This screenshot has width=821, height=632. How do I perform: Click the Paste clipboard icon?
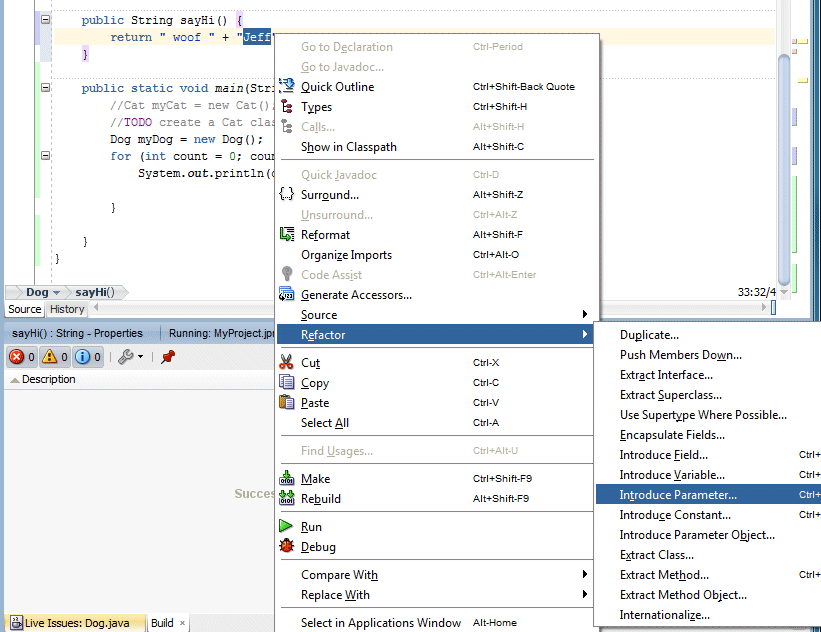[286, 402]
